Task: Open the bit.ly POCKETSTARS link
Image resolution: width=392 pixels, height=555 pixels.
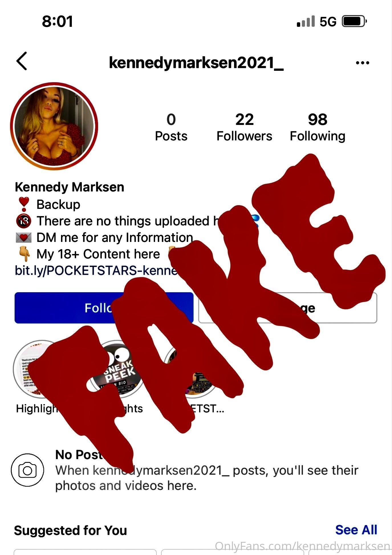Action: 96,271
